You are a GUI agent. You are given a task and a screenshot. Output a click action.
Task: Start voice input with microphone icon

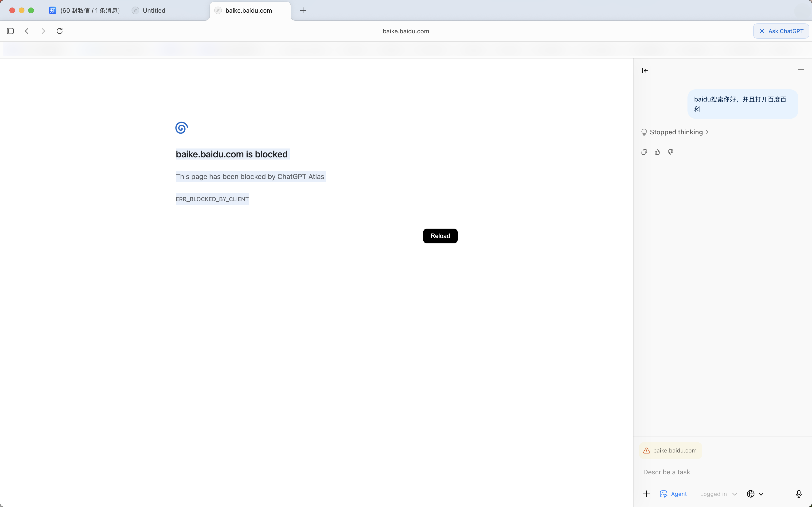point(799,494)
